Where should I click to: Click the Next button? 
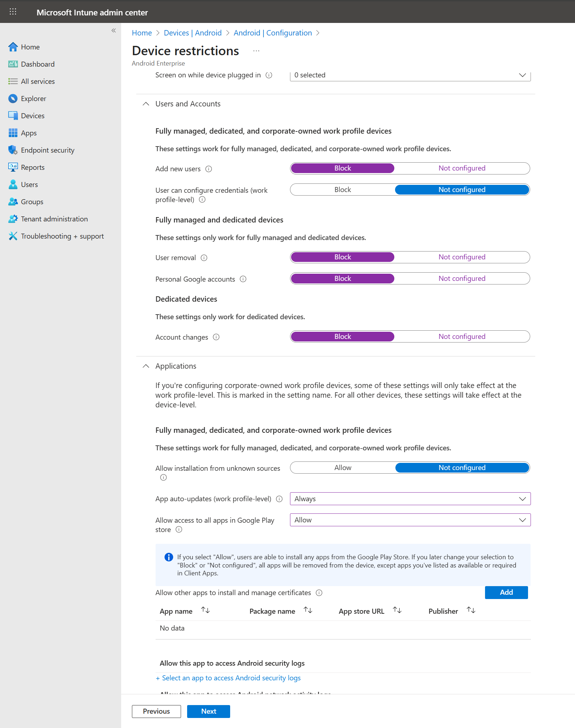[x=208, y=712]
